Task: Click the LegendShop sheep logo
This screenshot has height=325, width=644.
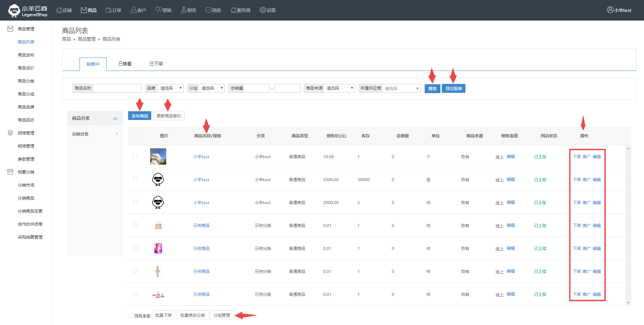Action: 14,10
